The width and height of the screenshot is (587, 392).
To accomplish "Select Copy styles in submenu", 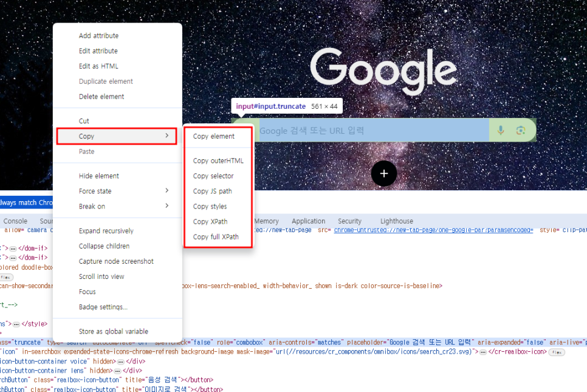I will [210, 206].
